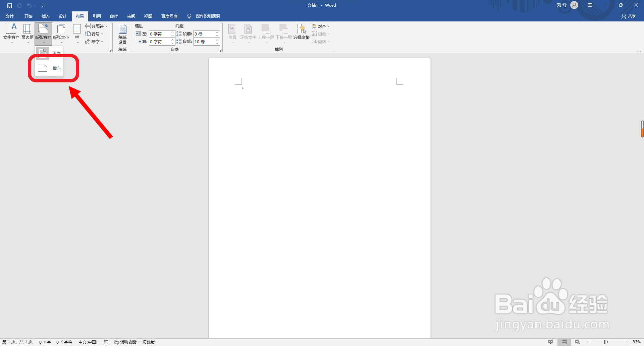Open Customize Quick Access Toolbar dropdown
Viewport: 644px width, 346px height.
(x=42, y=6)
